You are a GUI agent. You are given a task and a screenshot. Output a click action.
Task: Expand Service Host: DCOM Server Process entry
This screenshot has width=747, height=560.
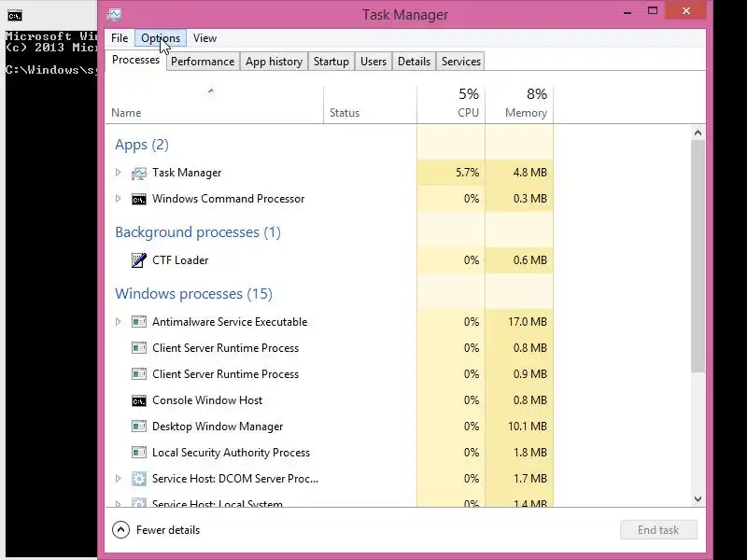(x=119, y=479)
